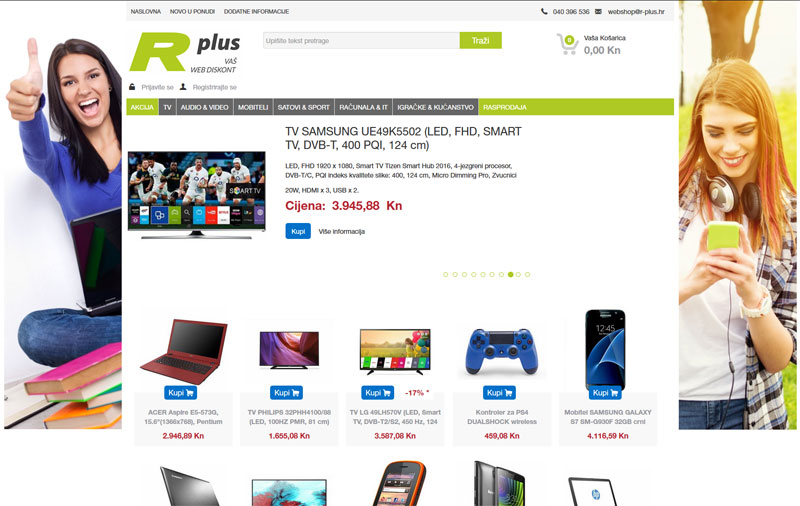The height and width of the screenshot is (506, 800).
Task: Click the padlock icon beside Prijavite se
Action: 132,87
